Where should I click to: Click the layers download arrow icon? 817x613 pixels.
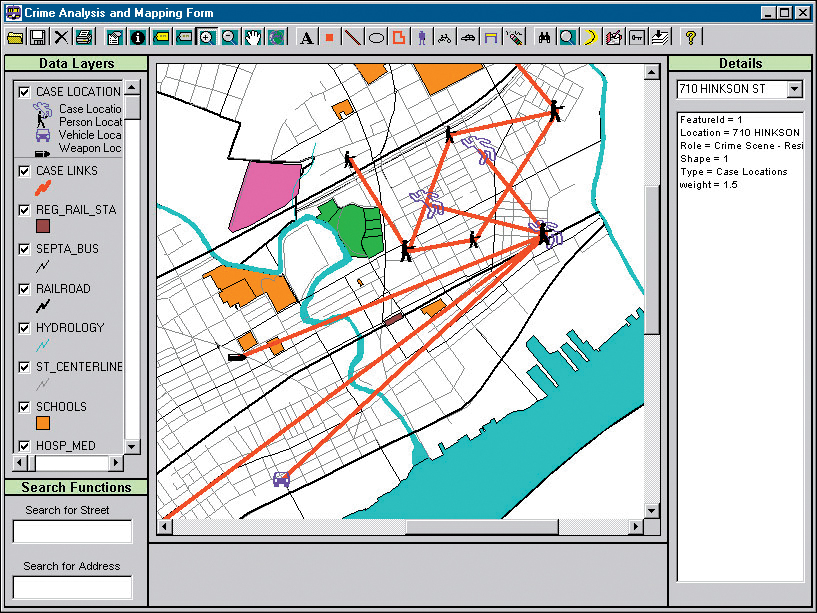(x=660, y=38)
